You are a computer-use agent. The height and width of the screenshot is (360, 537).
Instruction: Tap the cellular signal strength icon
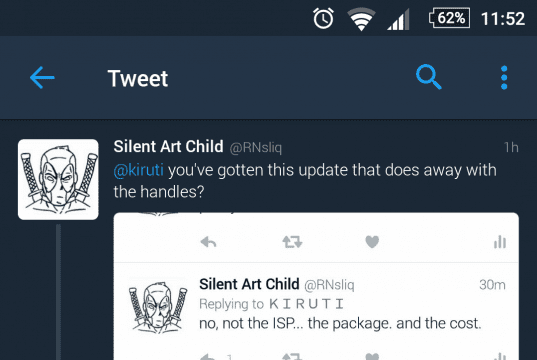click(x=398, y=20)
